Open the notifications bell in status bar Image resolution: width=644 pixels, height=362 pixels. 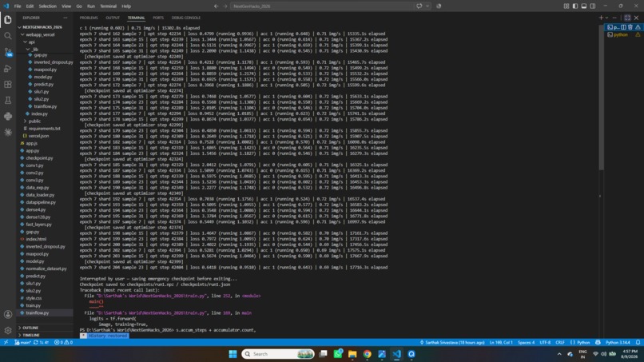638,342
